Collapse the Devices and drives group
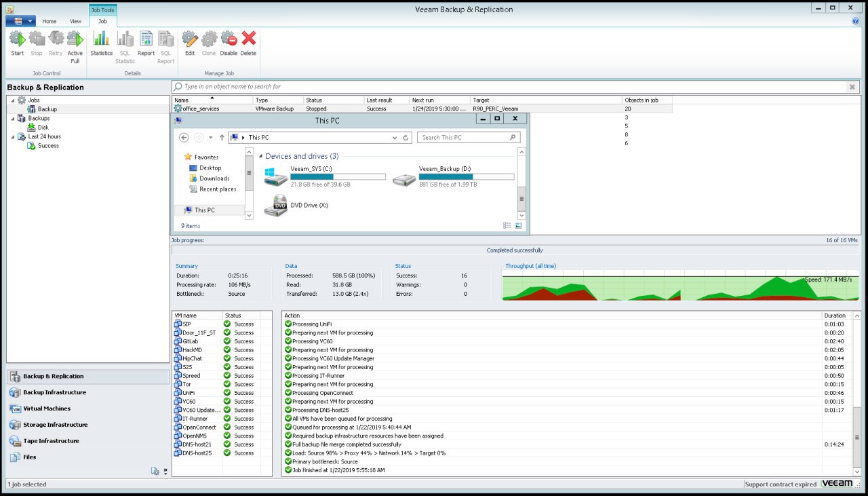The image size is (868, 496). point(260,156)
